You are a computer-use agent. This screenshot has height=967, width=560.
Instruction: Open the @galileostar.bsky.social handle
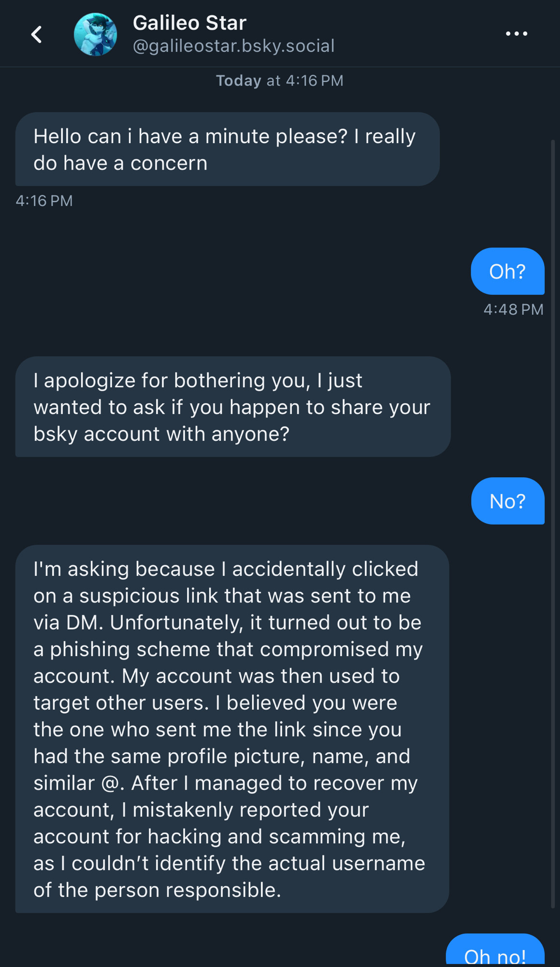pos(233,46)
